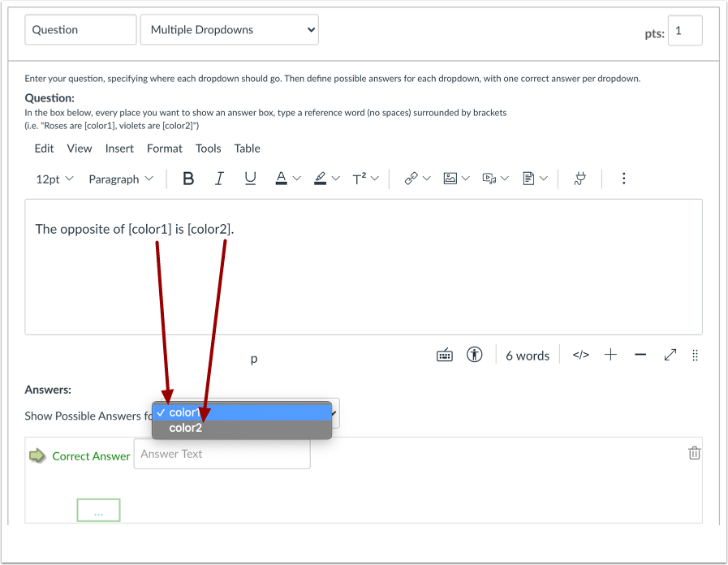The image size is (728, 565).
Task: Open the kebab menu for more tools
Action: 623,179
